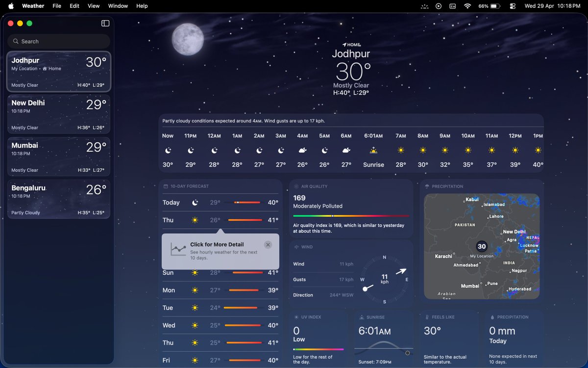This screenshot has width=588, height=368.
Task: Click the 169 Moderately Polluted reading
Action: click(x=318, y=202)
